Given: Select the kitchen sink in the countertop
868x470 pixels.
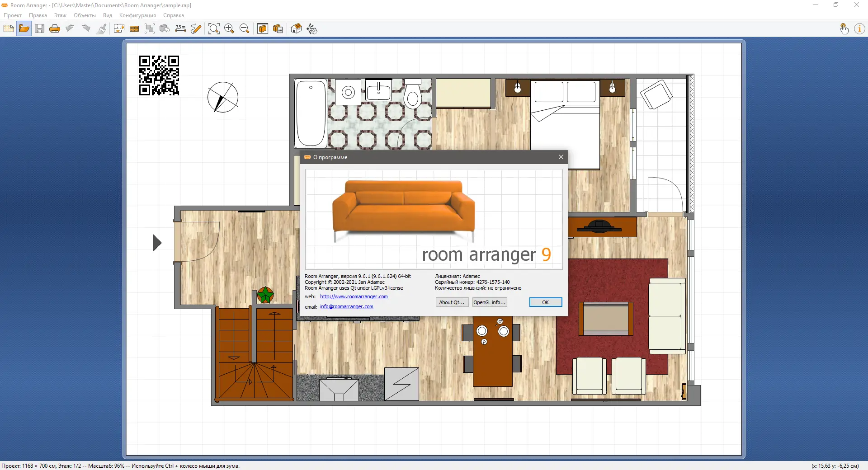Looking at the screenshot, I should pyautogui.click(x=339, y=389).
